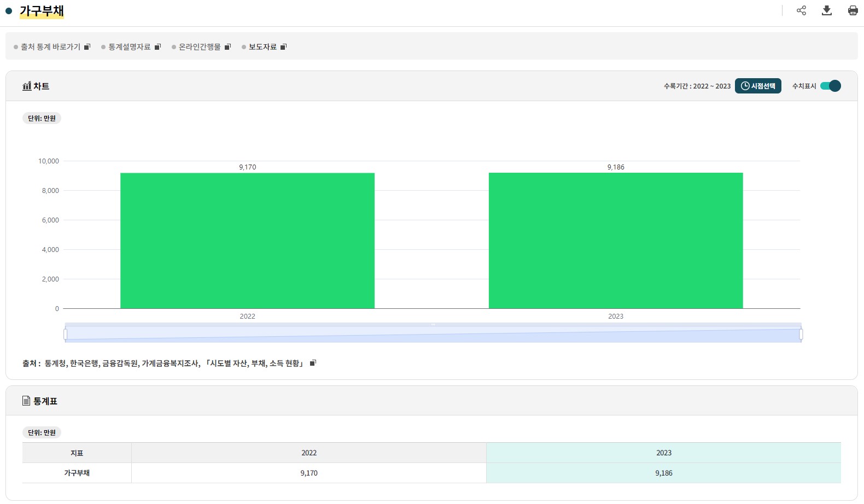Viewport: 864px width, 504px height.
Task: Toggle the 수치표시 switch
Action: coord(831,86)
